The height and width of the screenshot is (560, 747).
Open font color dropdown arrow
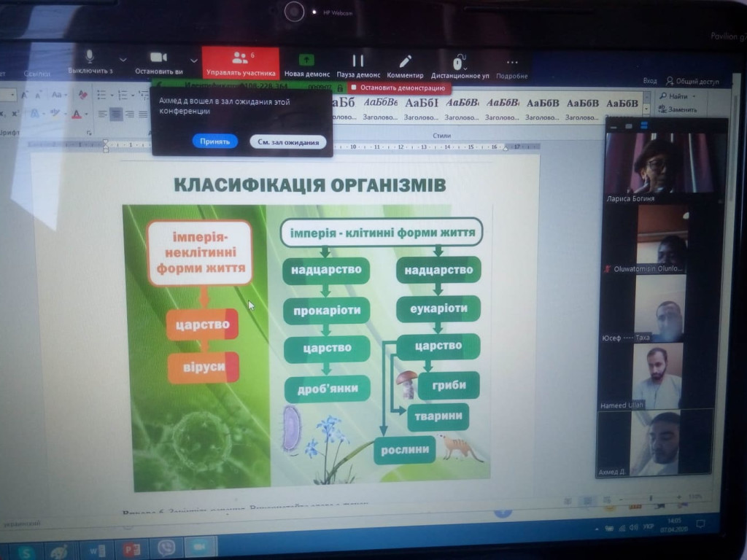[x=86, y=114]
